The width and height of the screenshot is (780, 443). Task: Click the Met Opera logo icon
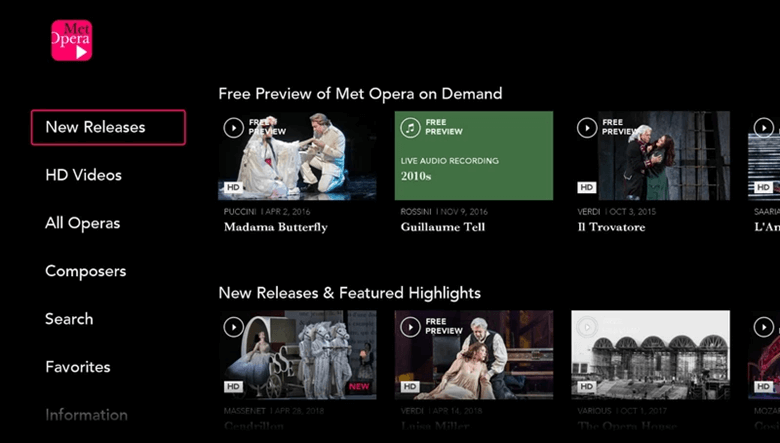pyautogui.click(x=71, y=41)
